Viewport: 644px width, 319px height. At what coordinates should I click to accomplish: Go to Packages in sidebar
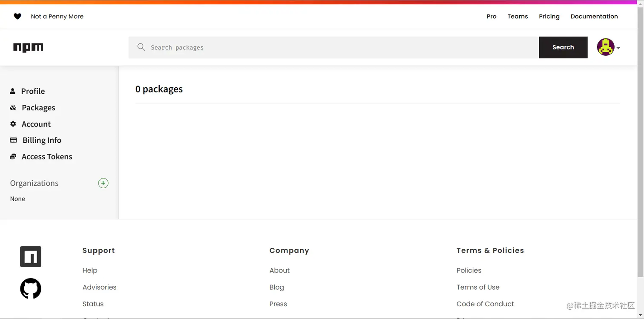click(x=38, y=108)
